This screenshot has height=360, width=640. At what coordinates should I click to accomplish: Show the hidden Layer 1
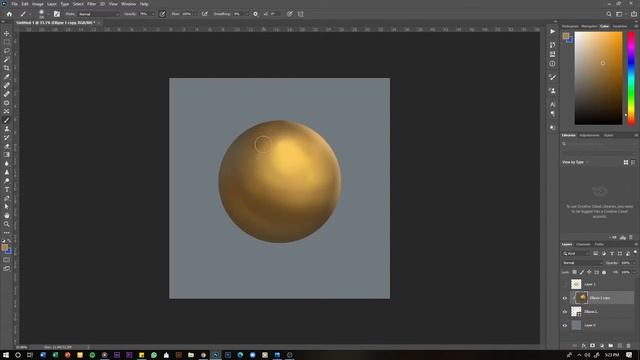[x=565, y=284]
